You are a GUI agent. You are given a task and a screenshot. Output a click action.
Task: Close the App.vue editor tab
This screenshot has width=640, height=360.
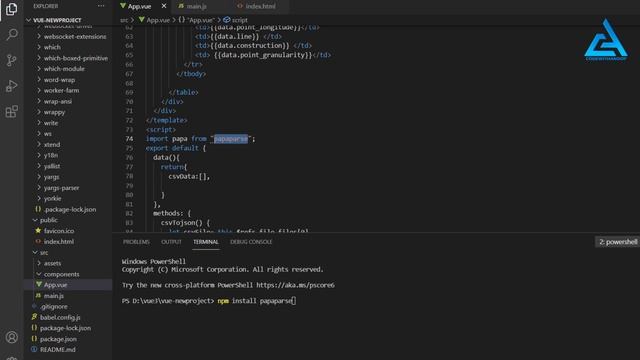click(164, 6)
